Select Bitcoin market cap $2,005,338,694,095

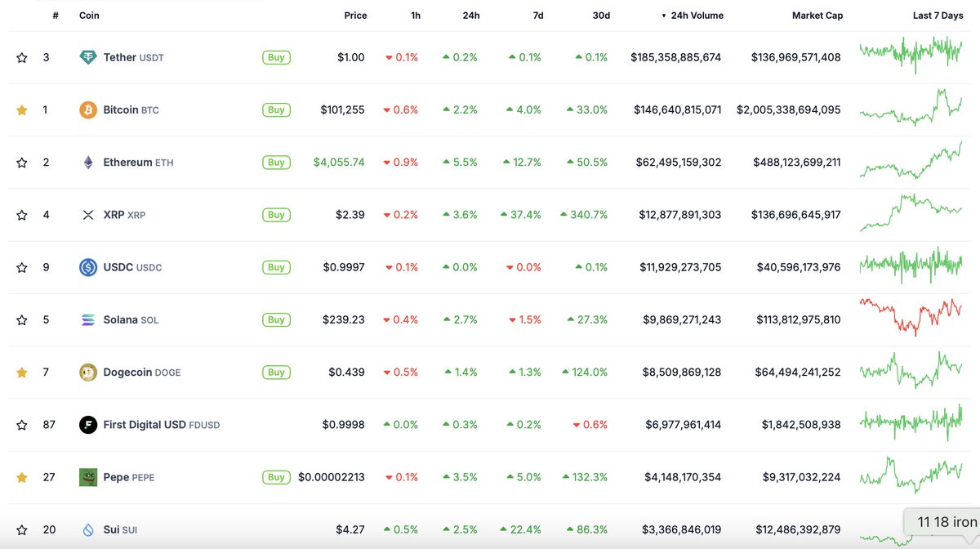[x=788, y=110]
